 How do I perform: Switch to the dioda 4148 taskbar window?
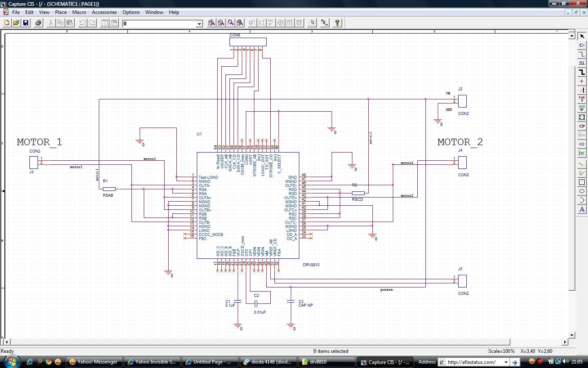pos(269,362)
